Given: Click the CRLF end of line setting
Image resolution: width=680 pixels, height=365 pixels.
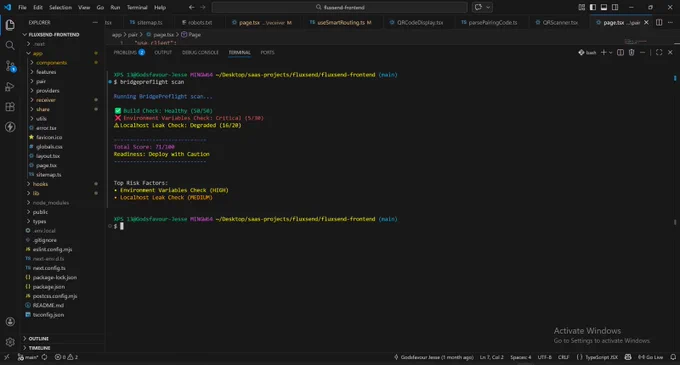Looking at the screenshot, I should [x=563, y=357].
